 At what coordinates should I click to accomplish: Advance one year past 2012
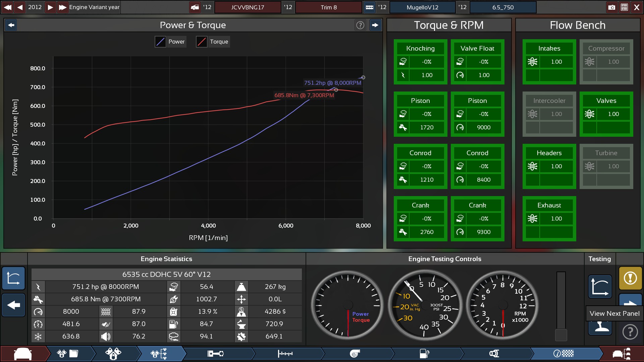(x=50, y=7)
